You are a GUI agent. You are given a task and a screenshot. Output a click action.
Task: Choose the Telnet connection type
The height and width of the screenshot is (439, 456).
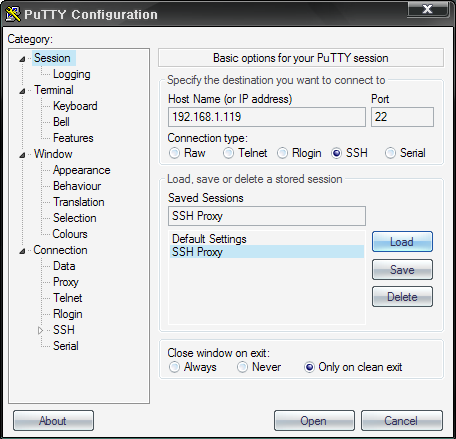(228, 153)
